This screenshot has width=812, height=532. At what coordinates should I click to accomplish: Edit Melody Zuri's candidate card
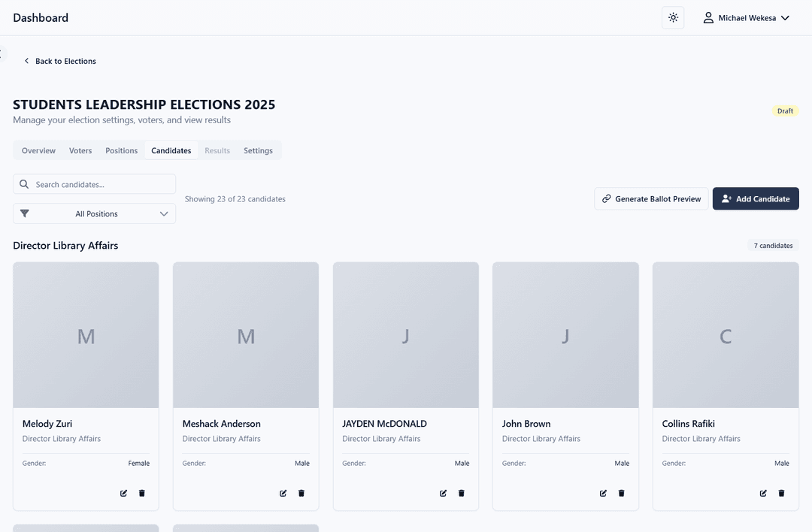point(123,493)
